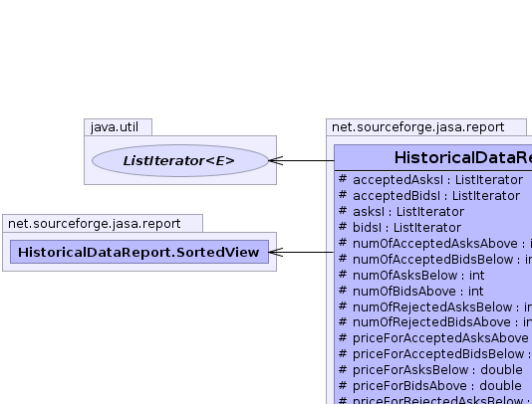Viewport: 532px width, 404px height.
Task: Click the arrowhead pointing to SortedView
Action: (x=276, y=252)
